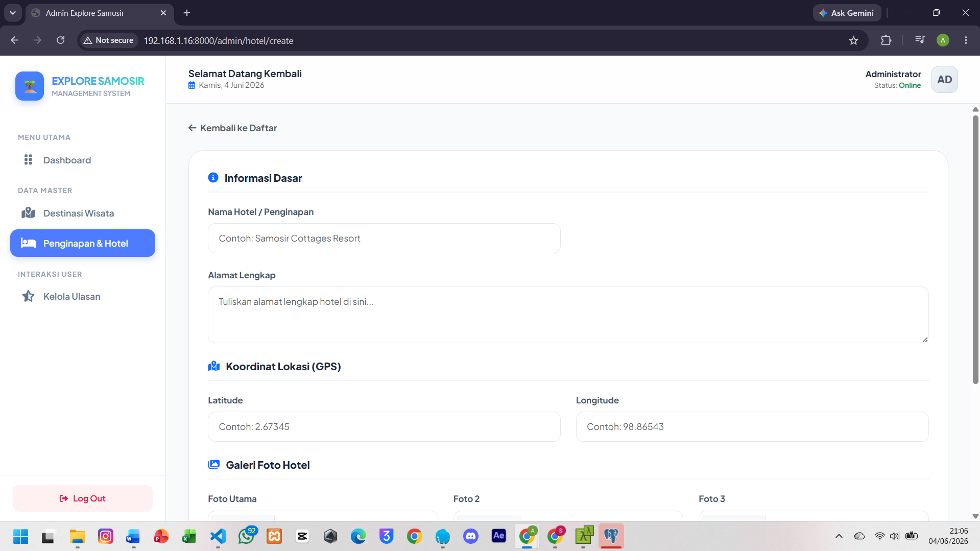Click the Not secure site info chip
980x551 pixels.
click(x=109, y=40)
